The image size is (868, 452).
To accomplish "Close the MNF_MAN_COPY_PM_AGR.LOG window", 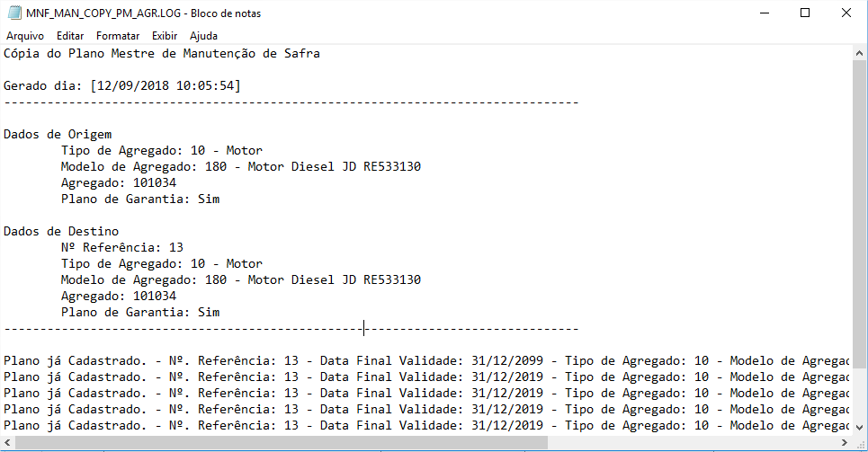I will [x=846, y=13].
